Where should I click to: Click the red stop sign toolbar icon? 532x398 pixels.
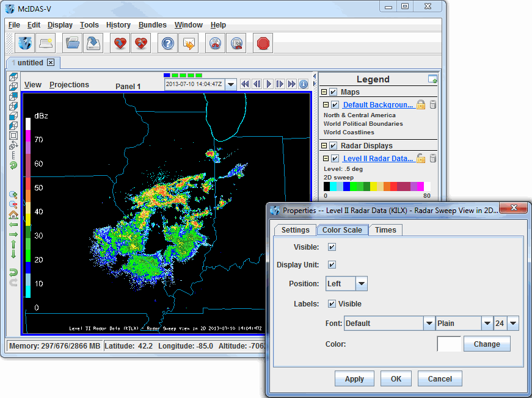(x=263, y=43)
